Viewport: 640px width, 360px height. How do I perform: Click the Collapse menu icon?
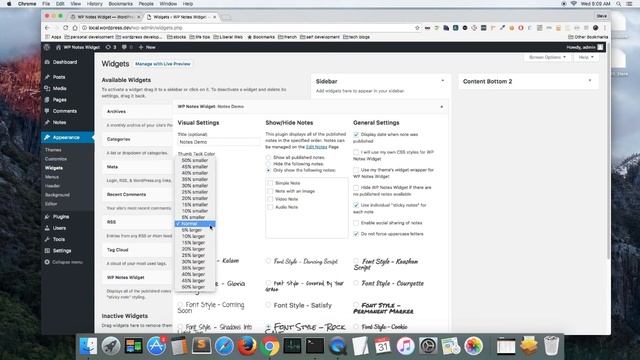pos(47,262)
